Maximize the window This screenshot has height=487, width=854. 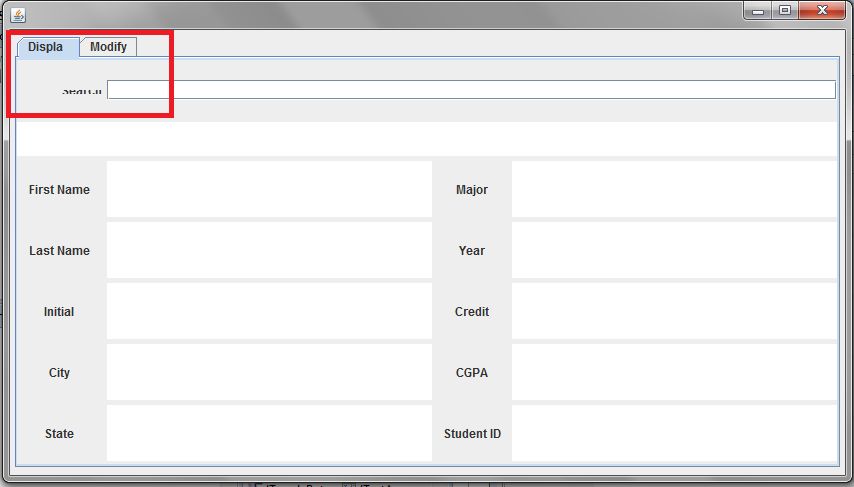coord(785,10)
